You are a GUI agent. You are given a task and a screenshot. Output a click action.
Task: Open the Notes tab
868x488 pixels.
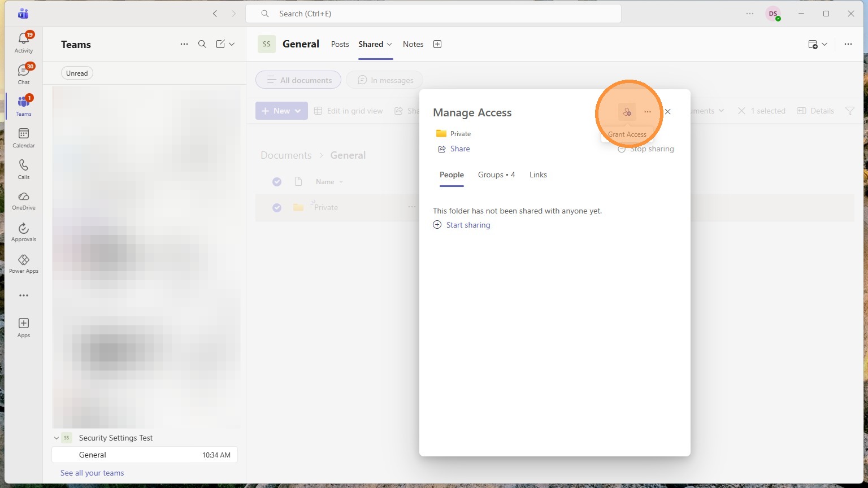point(413,44)
